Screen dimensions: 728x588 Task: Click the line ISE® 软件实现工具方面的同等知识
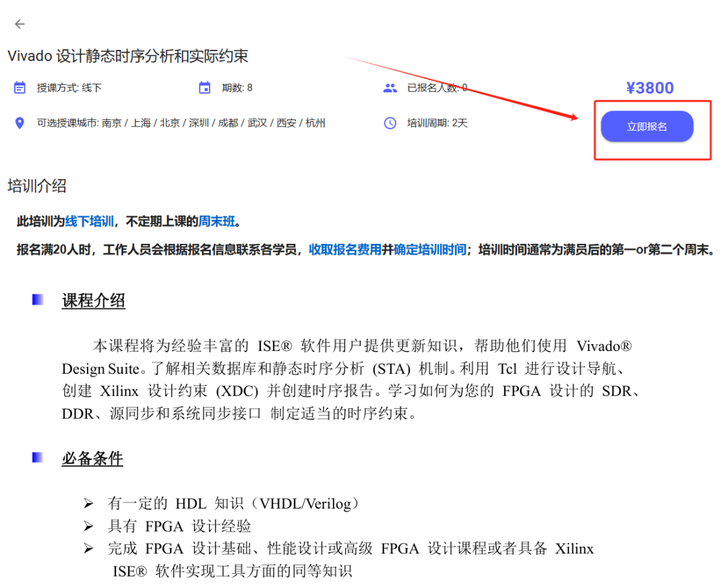tap(232, 571)
